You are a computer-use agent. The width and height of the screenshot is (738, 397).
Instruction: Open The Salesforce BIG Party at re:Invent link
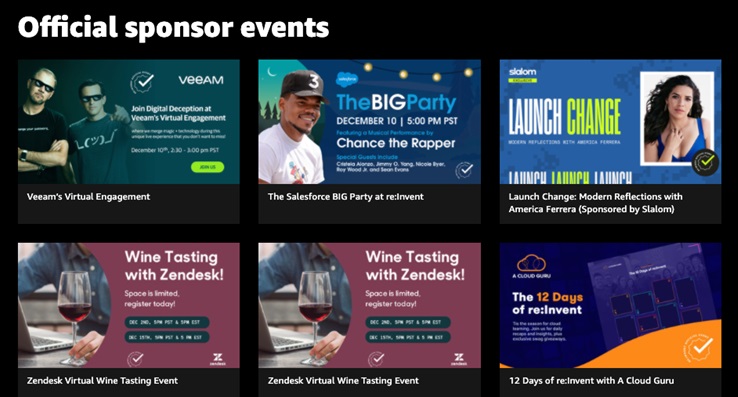click(346, 197)
